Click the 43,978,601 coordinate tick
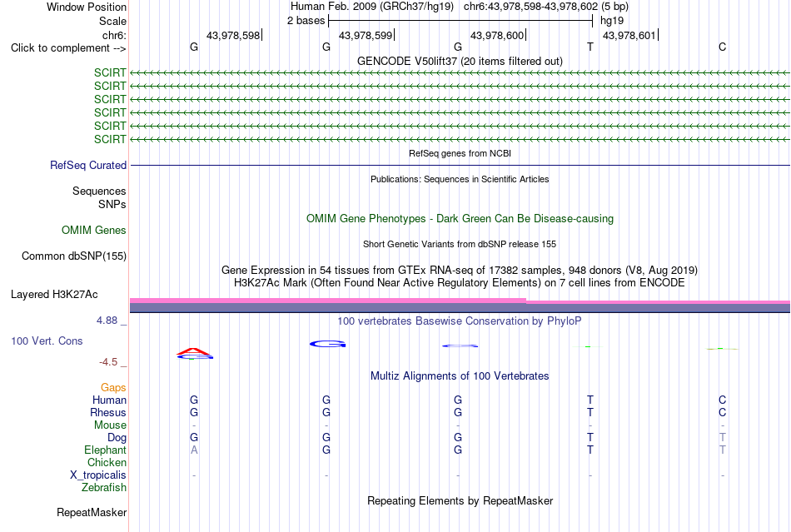 pyautogui.click(x=630, y=35)
